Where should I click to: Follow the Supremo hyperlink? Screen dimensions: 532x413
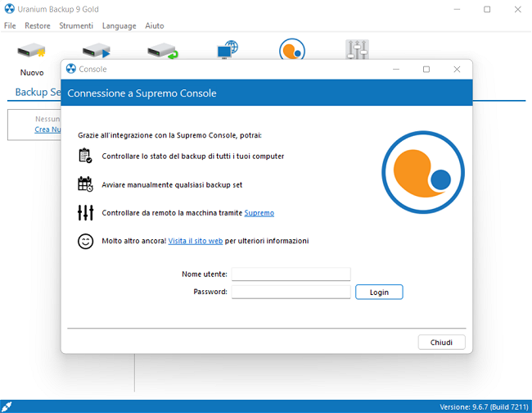click(259, 213)
